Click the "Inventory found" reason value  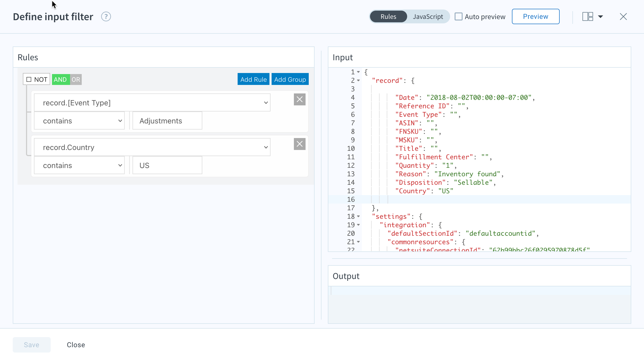[x=467, y=174]
